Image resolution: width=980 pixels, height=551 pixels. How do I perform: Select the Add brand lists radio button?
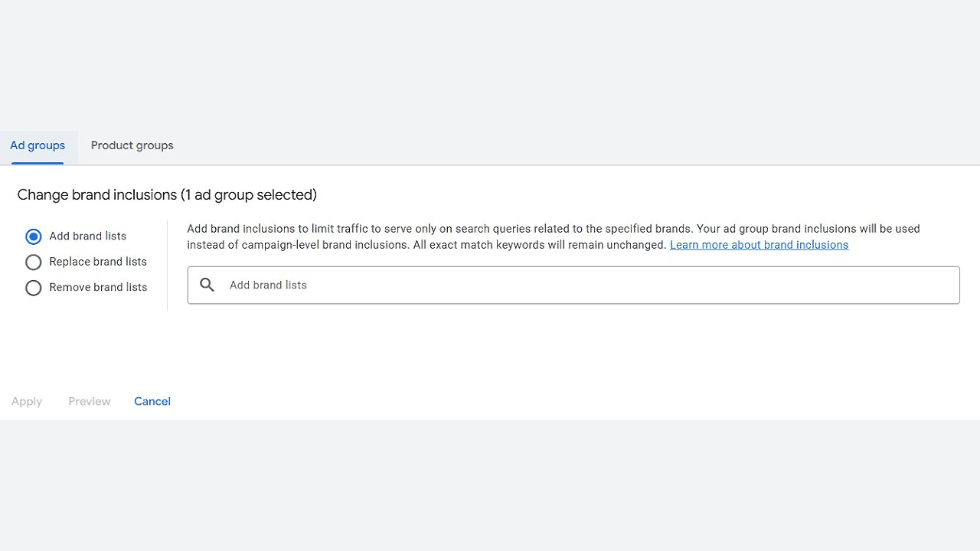[x=33, y=236]
